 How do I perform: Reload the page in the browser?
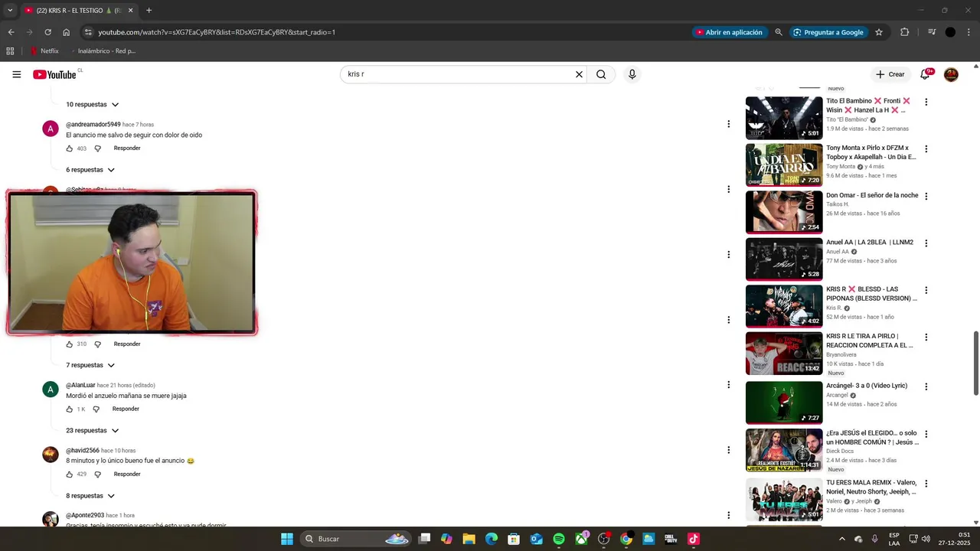point(47,32)
